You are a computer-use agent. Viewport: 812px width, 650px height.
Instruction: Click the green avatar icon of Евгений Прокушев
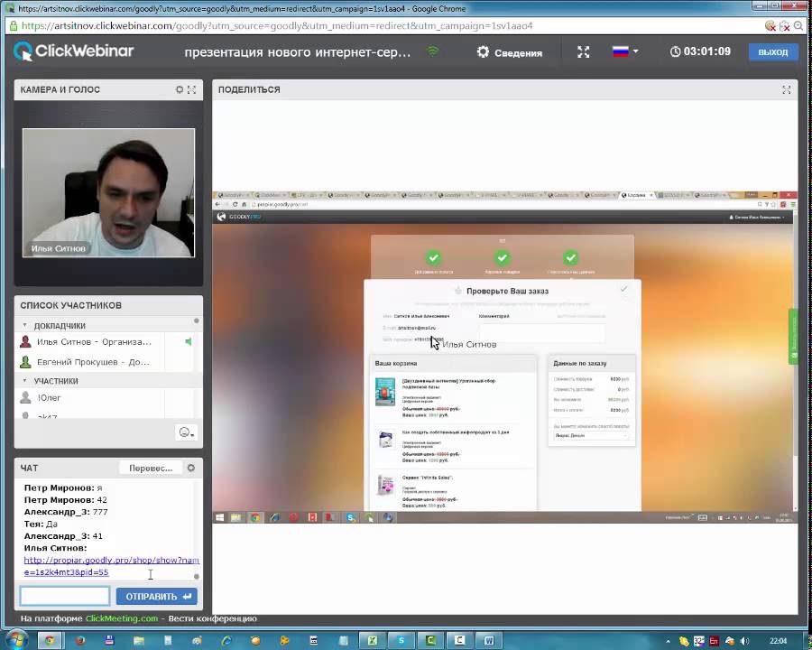tap(25, 362)
